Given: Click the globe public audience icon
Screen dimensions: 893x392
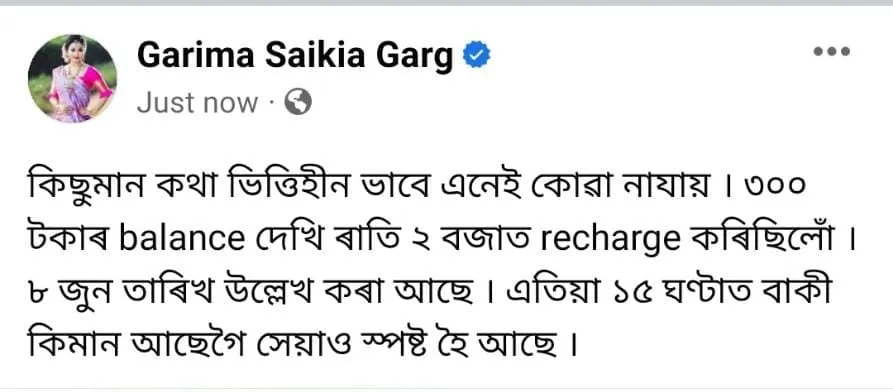Looking at the screenshot, I should [x=298, y=103].
